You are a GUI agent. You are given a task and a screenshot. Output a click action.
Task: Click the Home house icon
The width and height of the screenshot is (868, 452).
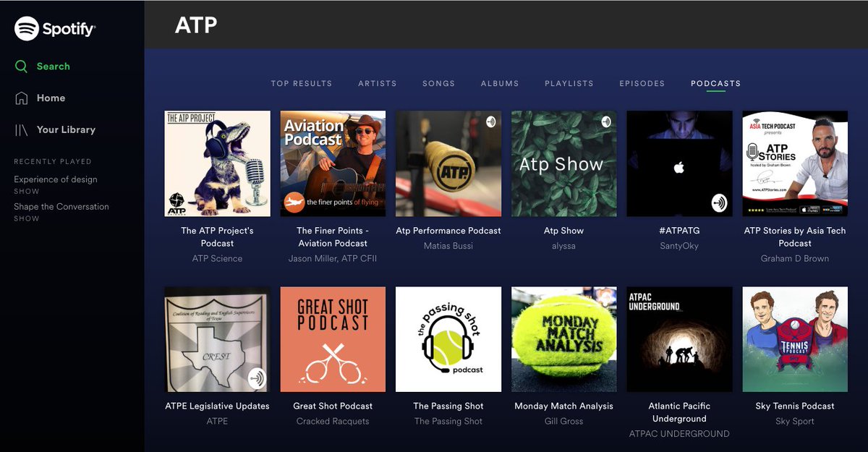pyautogui.click(x=22, y=98)
